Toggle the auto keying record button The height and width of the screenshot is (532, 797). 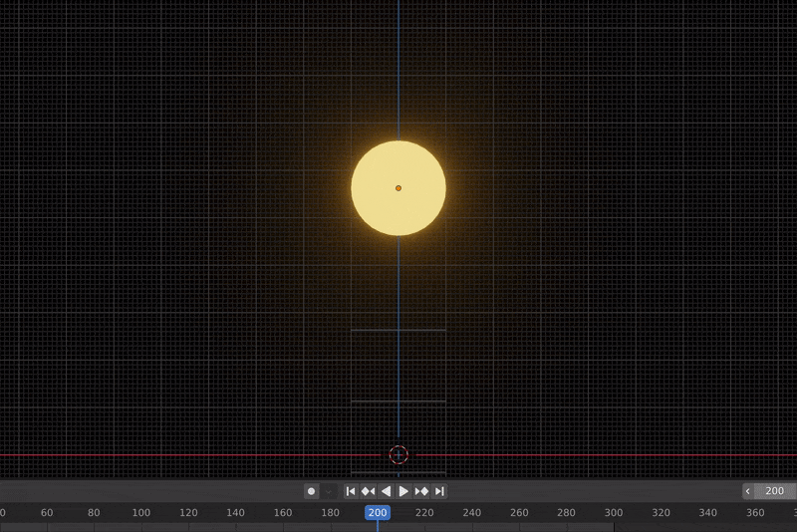point(311,491)
